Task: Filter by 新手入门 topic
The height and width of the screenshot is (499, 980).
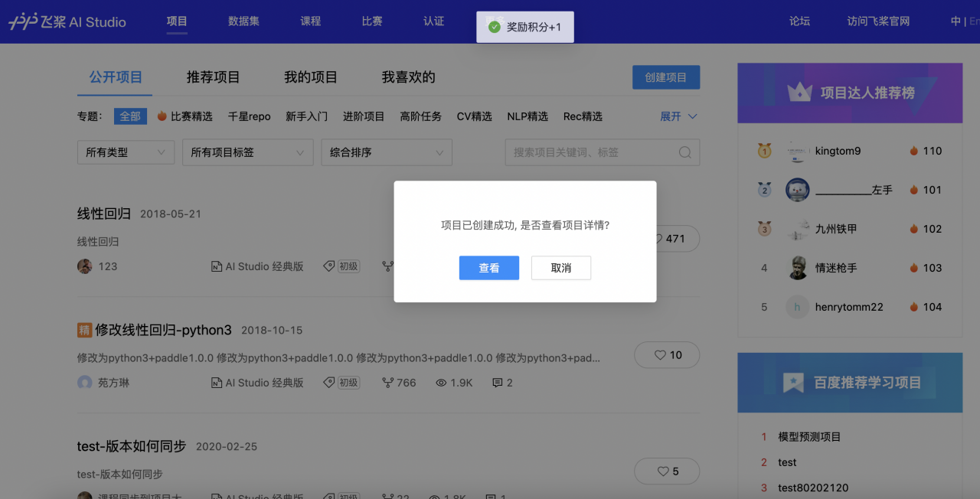Action: (x=307, y=116)
